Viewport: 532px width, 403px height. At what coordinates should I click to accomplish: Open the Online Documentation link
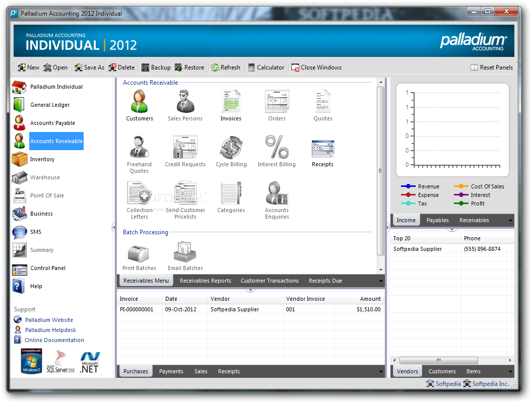[x=54, y=340]
